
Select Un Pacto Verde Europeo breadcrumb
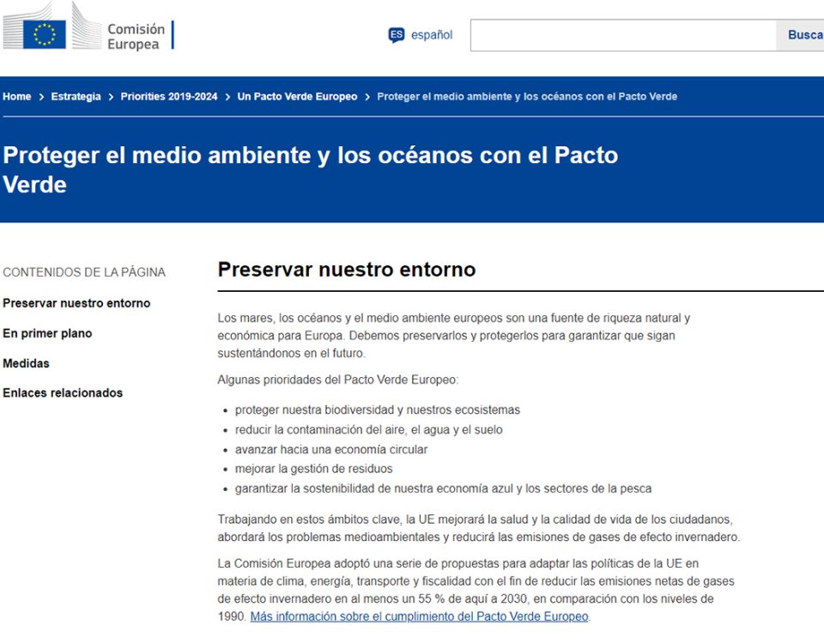coord(297,97)
